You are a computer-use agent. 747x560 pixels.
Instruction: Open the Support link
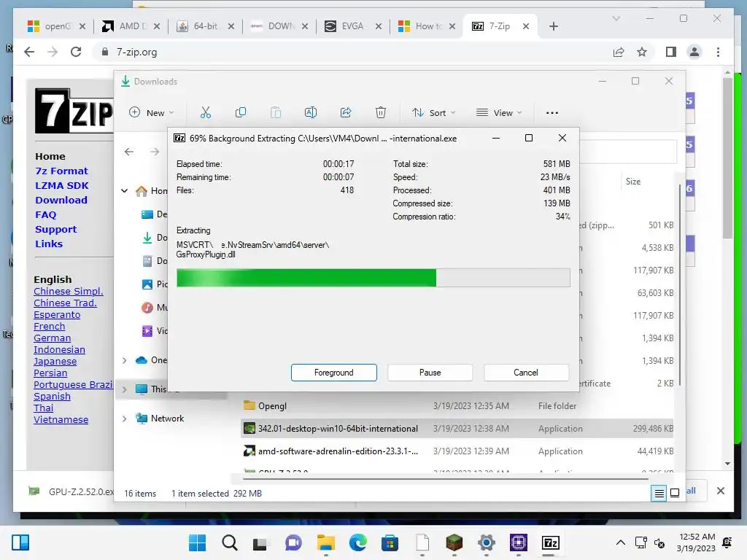[x=55, y=230]
